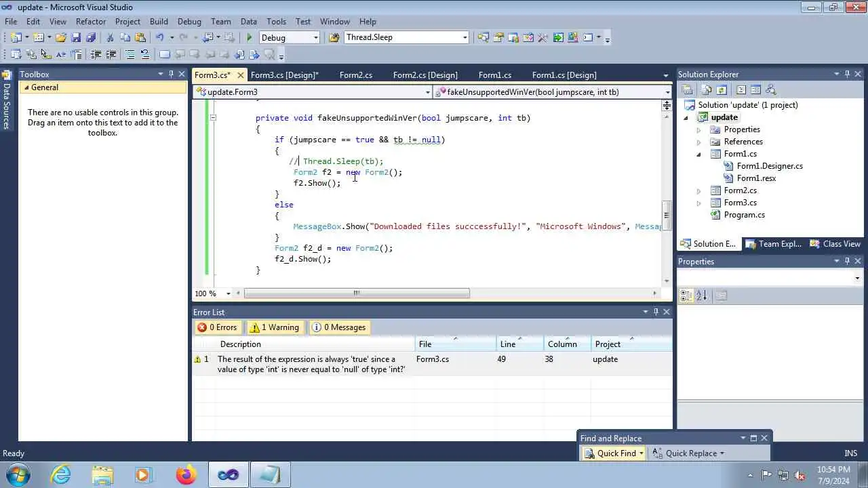The height and width of the screenshot is (488, 868).
Task: Click the Paste toolbar icon
Action: (x=140, y=37)
